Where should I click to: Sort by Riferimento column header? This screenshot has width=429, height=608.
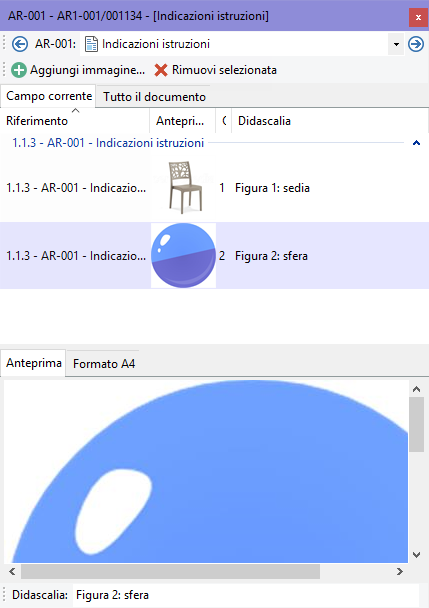tap(75, 121)
